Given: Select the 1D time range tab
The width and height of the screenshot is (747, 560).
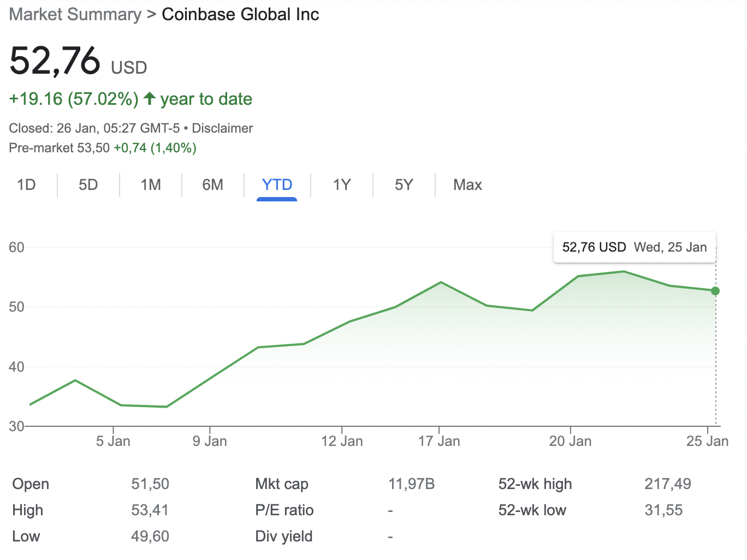Looking at the screenshot, I should click(26, 185).
